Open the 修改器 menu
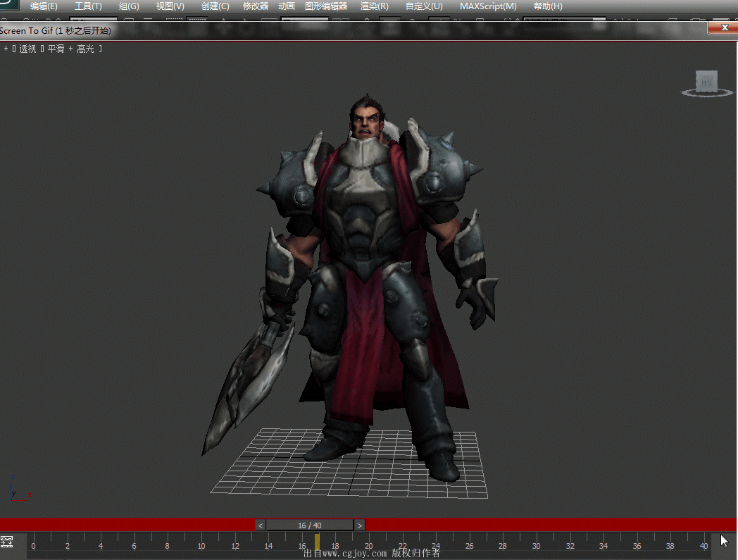 256,6
